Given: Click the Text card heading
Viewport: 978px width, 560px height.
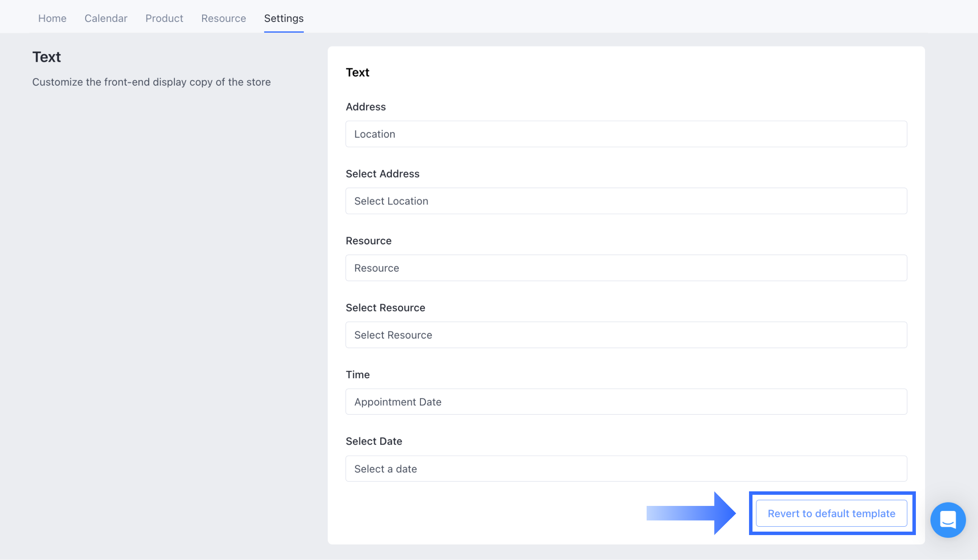Looking at the screenshot, I should (x=357, y=72).
